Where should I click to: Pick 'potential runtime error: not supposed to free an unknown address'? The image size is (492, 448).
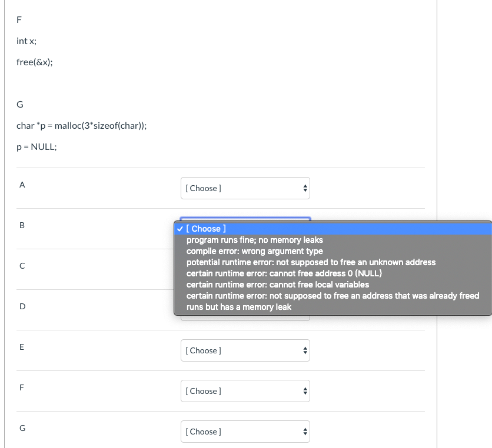[x=333, y=262]
